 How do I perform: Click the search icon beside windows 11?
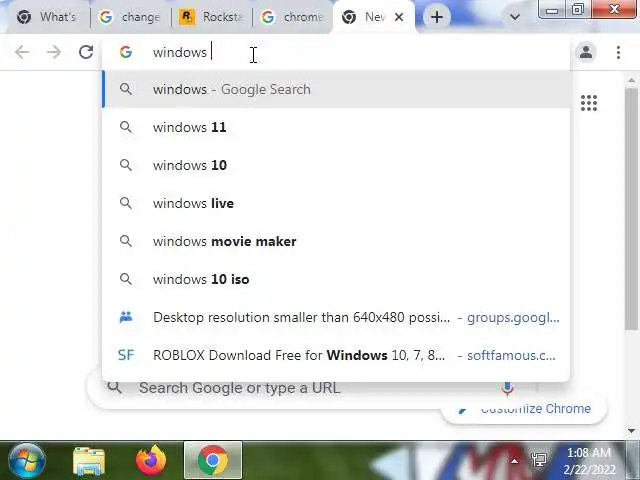[126, 127]
